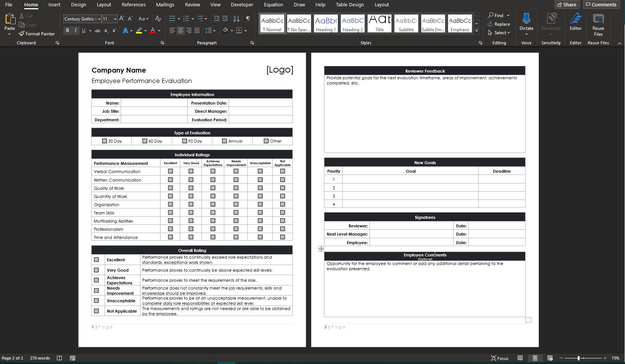Toggle bold formatting
This screenshot has width=625, height=364.
coord(67,31)
